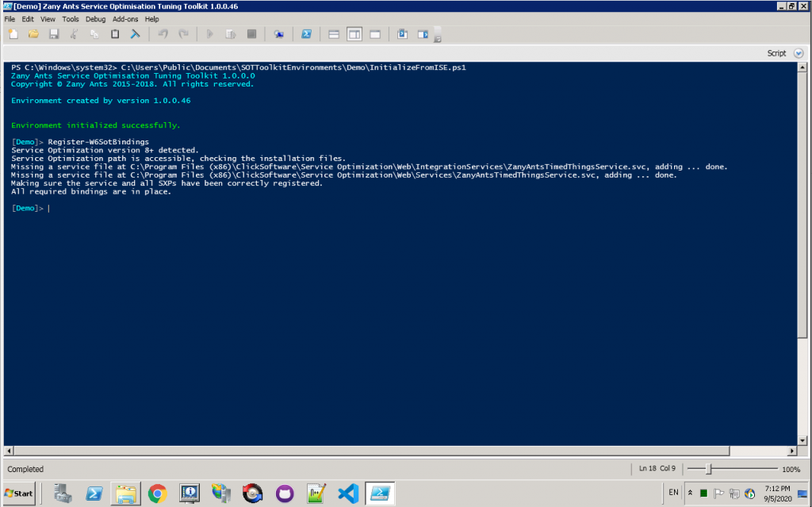Viewport: 812px width, 507px height.
Task: Open Windows PowerShell from the taskbar
Action: (x=94, y=493)
